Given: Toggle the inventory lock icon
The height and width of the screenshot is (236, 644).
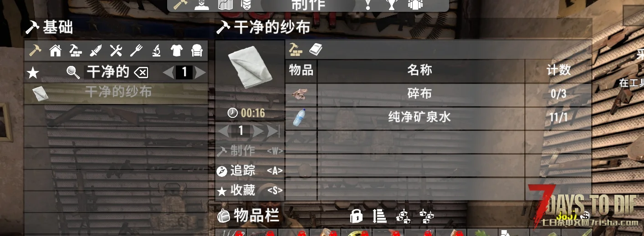Looking at the screenshot, I should click(x=356, y=216).
